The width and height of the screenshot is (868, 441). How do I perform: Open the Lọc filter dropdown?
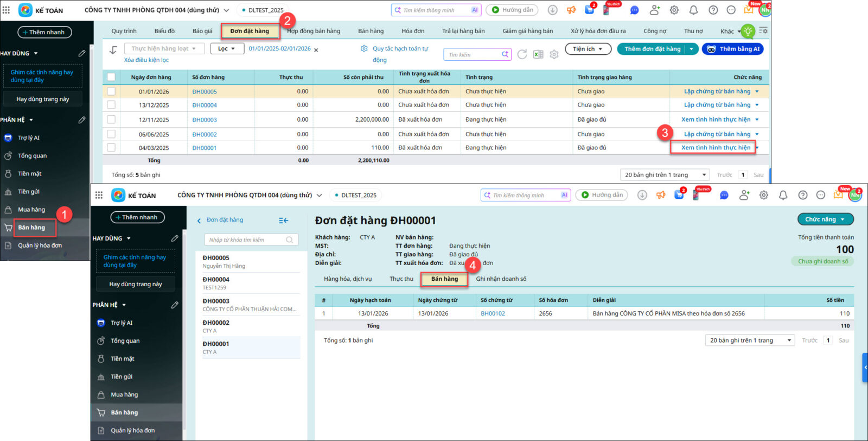(x=227, y=49)
